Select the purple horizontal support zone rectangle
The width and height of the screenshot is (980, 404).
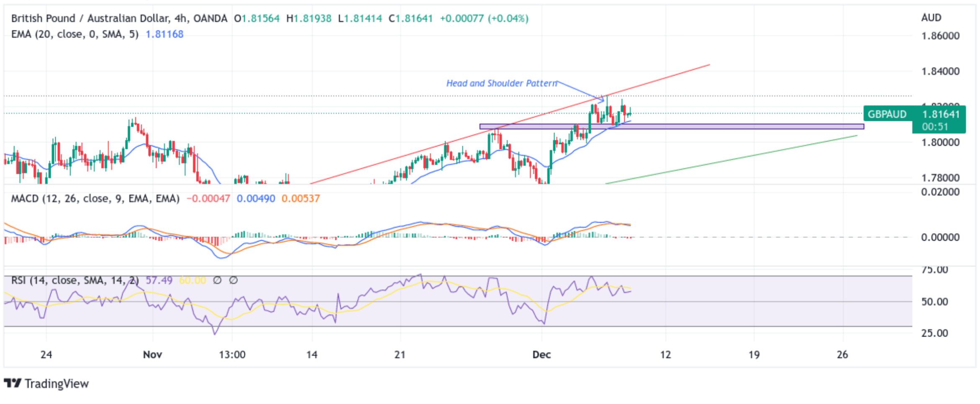[672, 126]
